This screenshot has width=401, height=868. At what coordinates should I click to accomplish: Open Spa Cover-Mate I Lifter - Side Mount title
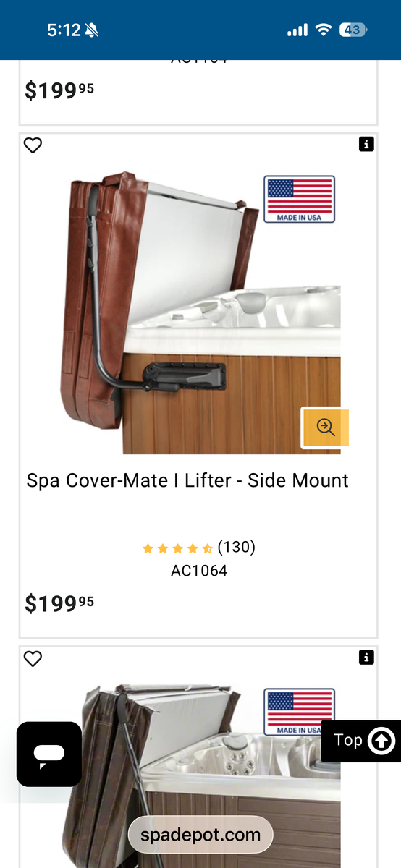(187, 480)
